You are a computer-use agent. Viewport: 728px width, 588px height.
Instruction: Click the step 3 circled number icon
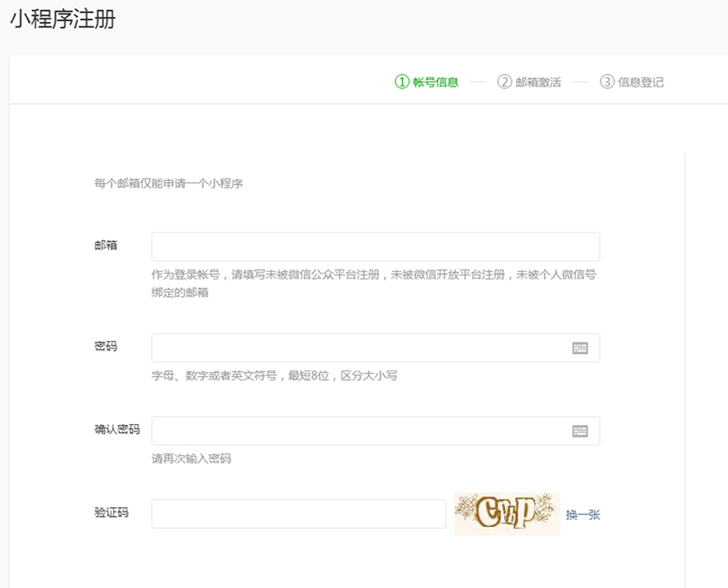[x=607, y=82]
